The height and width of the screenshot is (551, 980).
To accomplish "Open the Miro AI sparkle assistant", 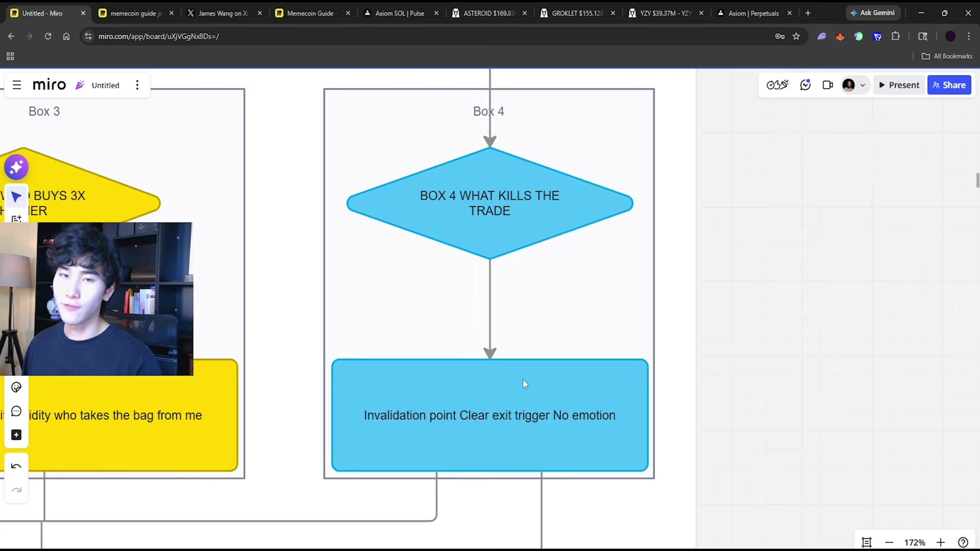I will pyautogui.click(x=16, y=167).
